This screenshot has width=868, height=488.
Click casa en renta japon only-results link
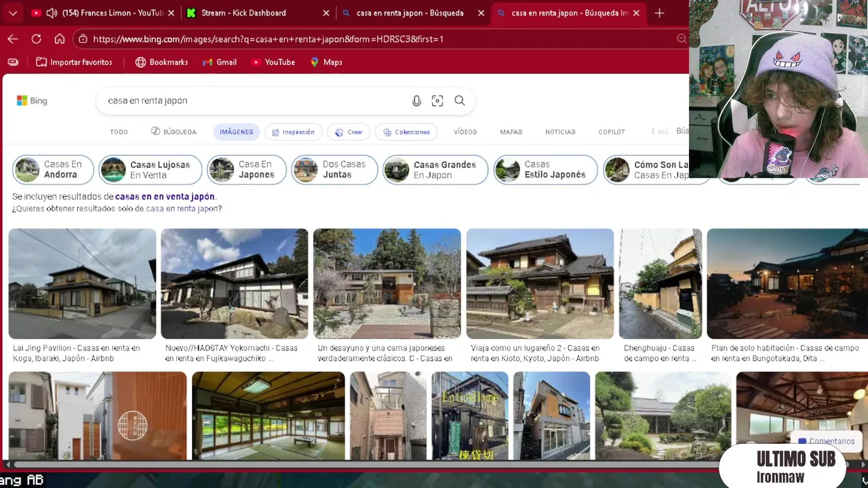(182, 209)
